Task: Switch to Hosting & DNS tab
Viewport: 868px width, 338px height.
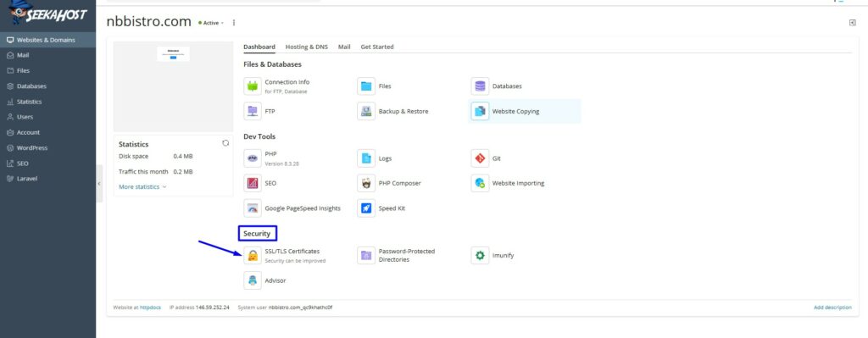Action: 307,47
